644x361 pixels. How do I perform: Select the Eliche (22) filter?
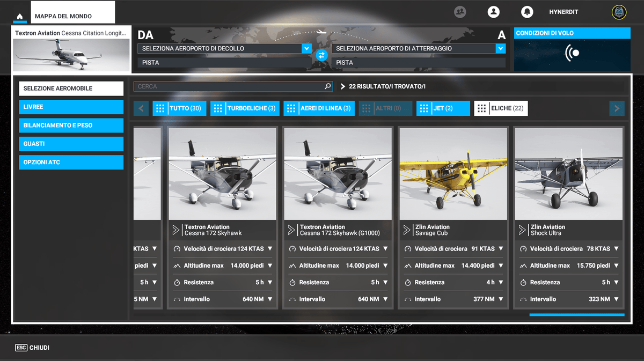(501, 108)
